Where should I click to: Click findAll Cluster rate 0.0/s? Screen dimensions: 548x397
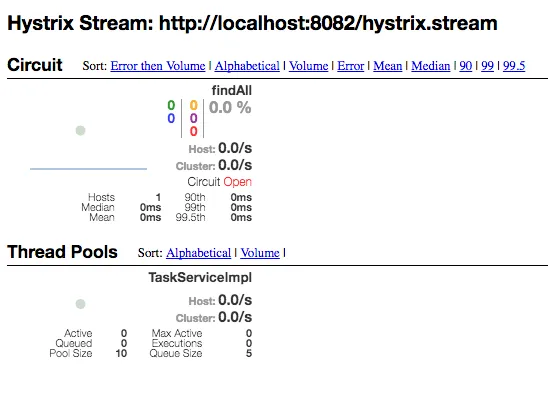click(x=235, y=165)
